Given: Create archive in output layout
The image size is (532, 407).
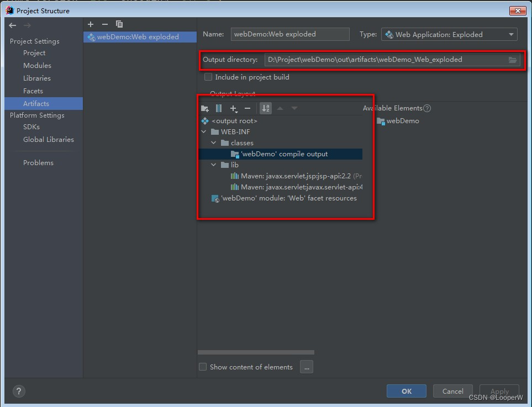Looking at the screenshot, I should 219,109.
